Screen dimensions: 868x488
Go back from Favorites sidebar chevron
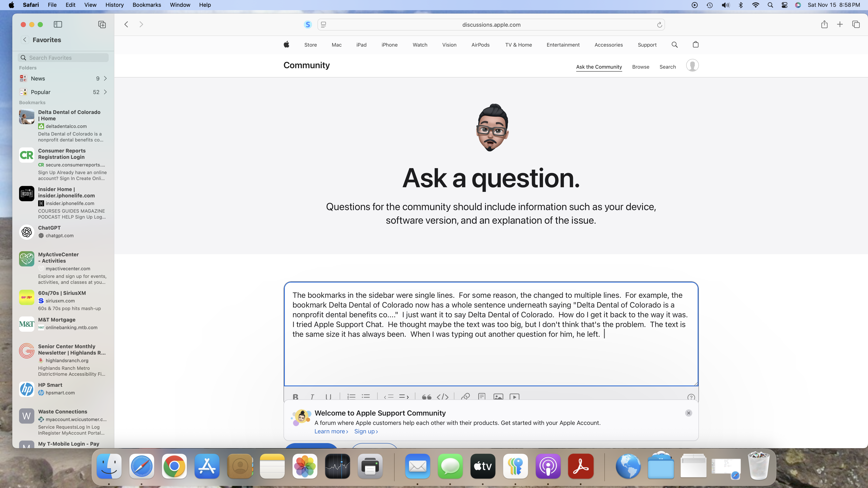pyautogui.click(x=25, y=40)
